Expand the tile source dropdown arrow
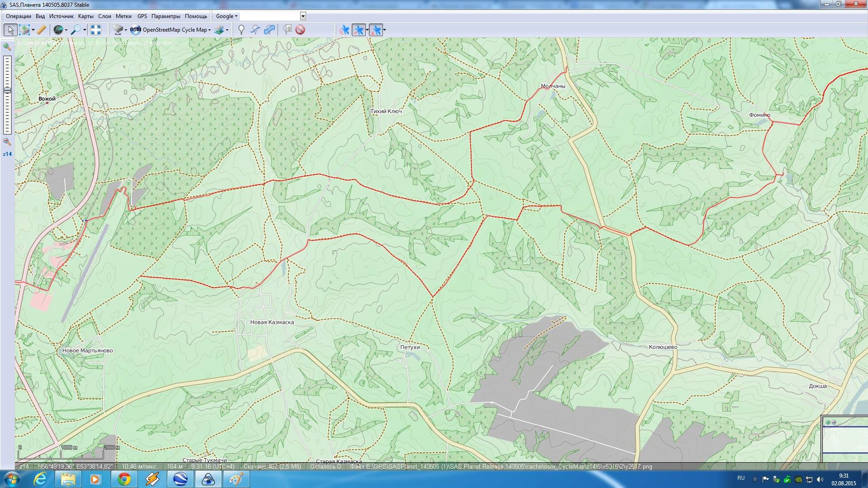 tap(126, 30)
